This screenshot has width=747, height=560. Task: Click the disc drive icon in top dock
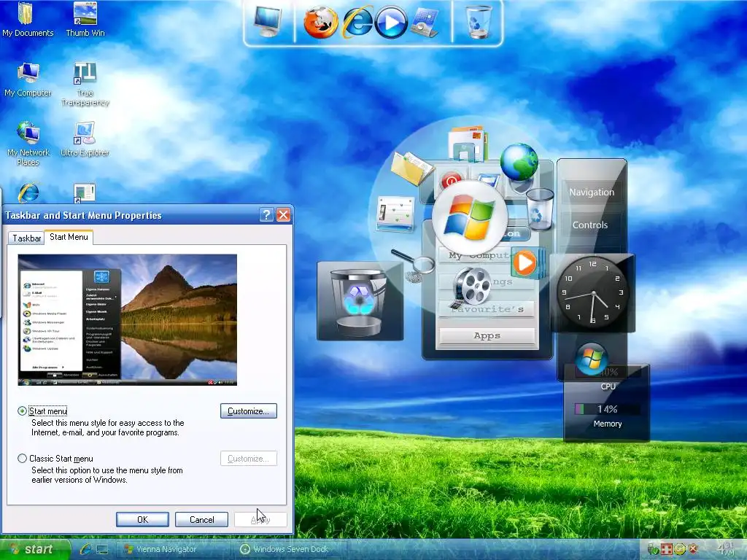click(x=425, y=23)
